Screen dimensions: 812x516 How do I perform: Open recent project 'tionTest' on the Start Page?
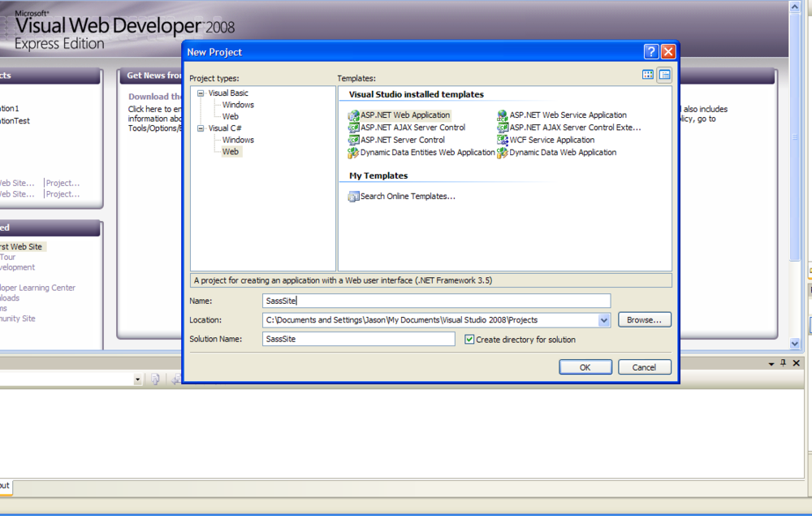[15, 121]
